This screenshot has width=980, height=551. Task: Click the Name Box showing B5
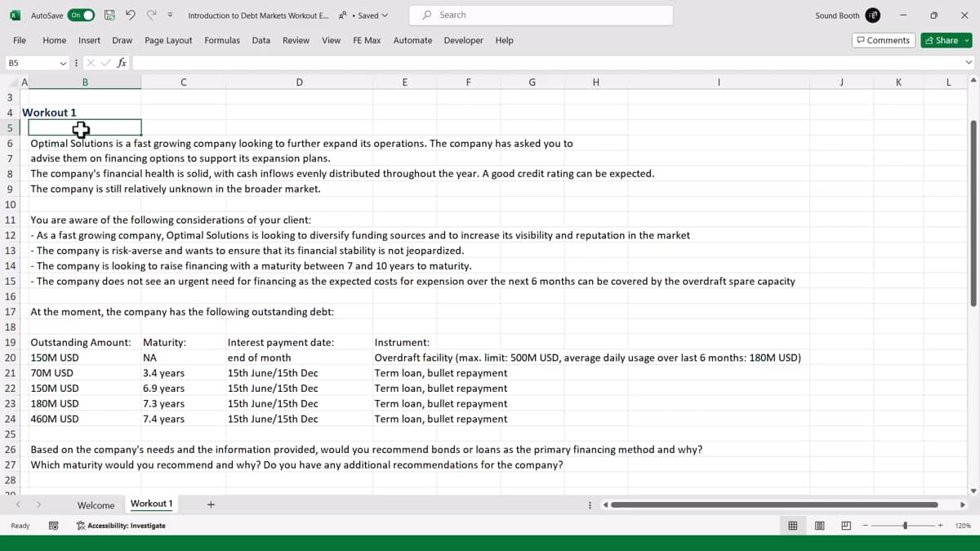(31, 63)
